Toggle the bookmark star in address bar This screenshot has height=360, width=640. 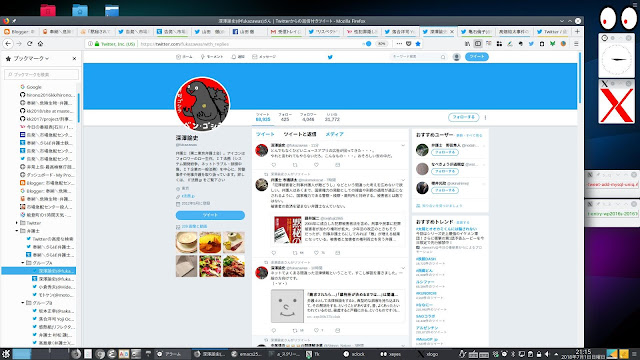coord(418,44)
